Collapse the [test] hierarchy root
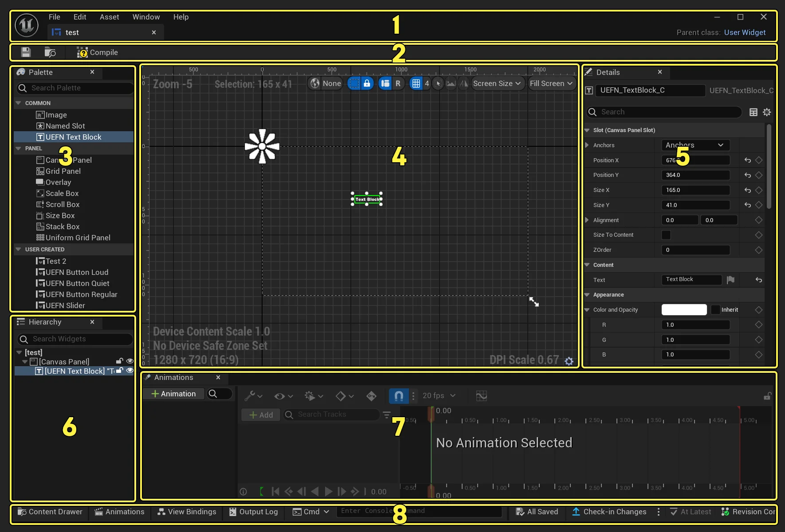This screenshot has height=532, width=785. click(x=19, y=352)
